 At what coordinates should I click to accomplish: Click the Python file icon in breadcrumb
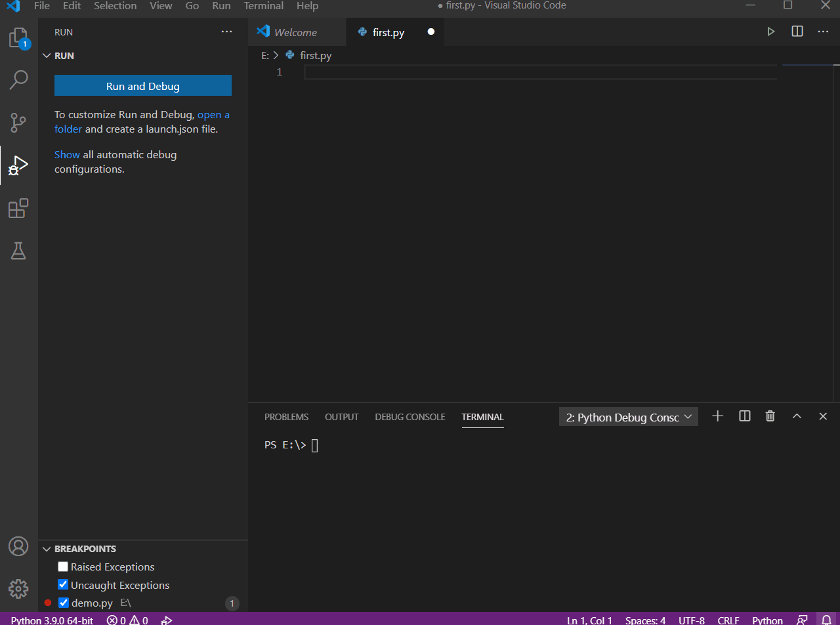(290, 55)
